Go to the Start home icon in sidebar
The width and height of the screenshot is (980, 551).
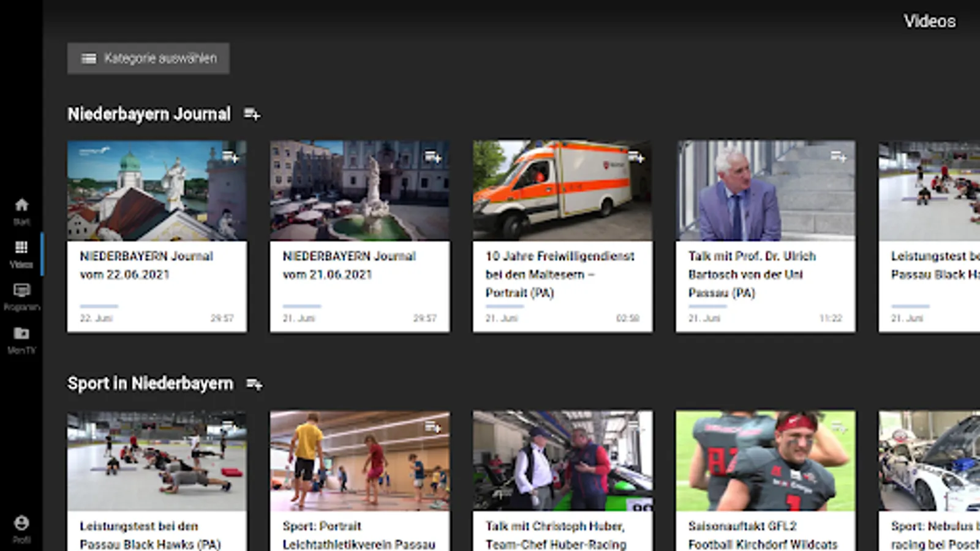pyautogui.click(x=21, y=205)
